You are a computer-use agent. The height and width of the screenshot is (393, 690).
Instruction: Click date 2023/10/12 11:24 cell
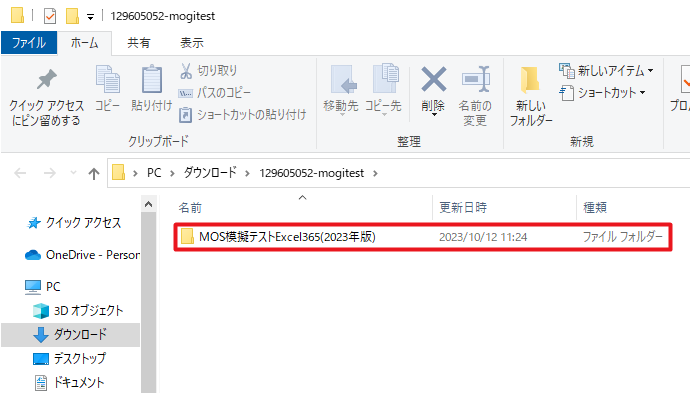(483, 237)
